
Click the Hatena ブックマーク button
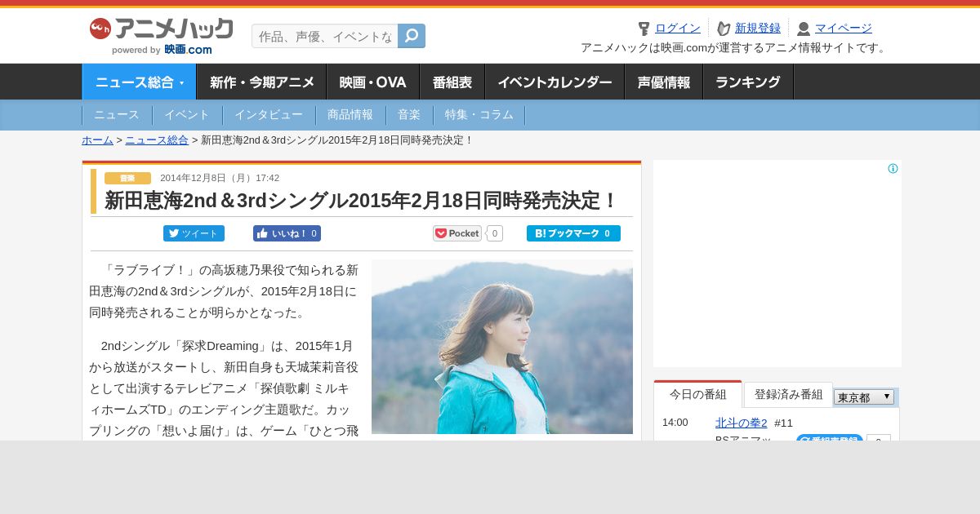573,233
